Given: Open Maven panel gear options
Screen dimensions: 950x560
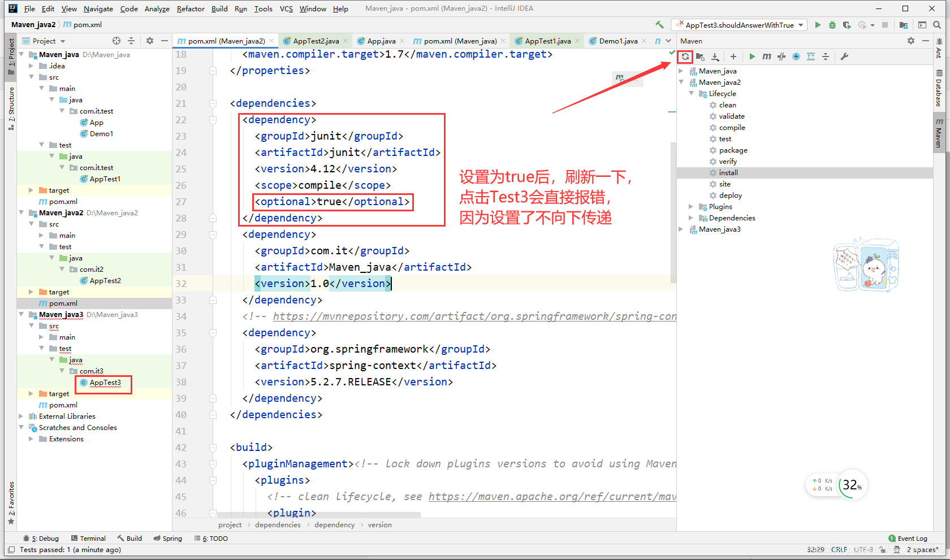Looking at the screenshot, I should (x=910, y=41).
